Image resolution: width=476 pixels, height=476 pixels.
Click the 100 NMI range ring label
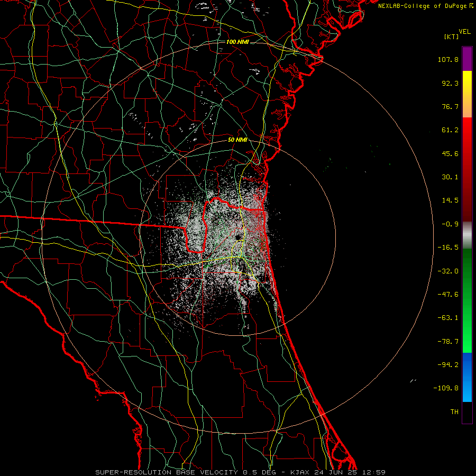point(237,42)
